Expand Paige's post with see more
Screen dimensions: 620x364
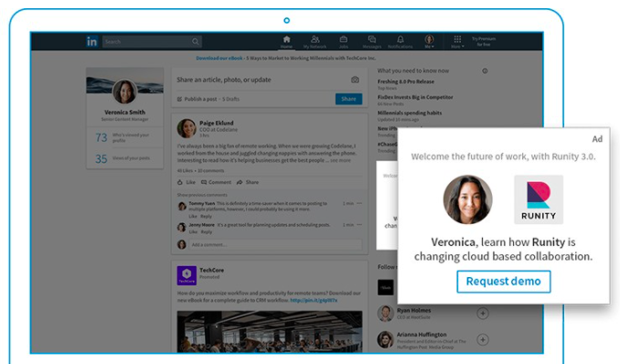click(340, 160)
